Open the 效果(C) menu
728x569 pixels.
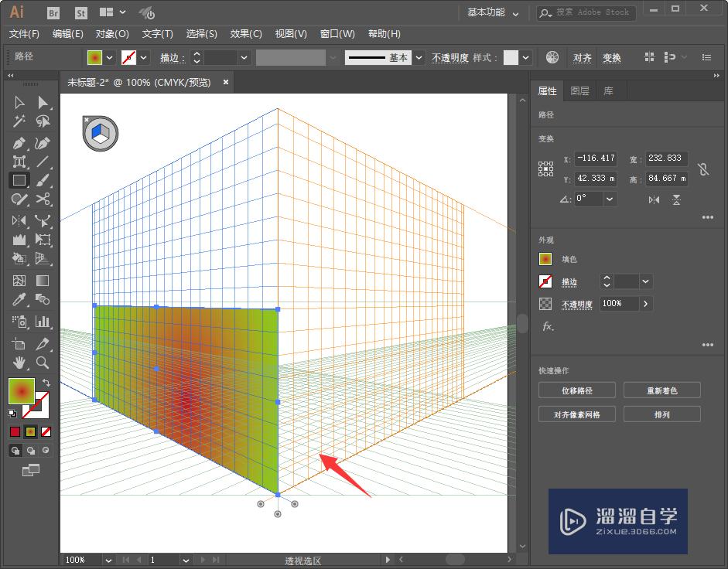point(246,34)
